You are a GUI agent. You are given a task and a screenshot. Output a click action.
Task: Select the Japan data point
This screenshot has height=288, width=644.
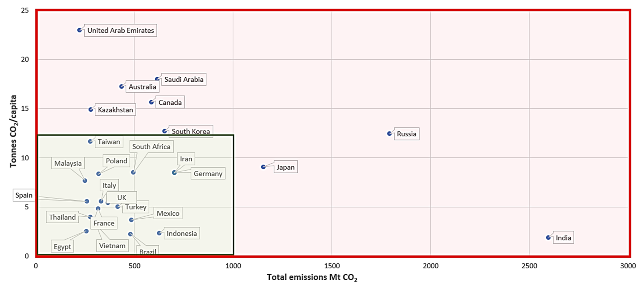(263, 167)
